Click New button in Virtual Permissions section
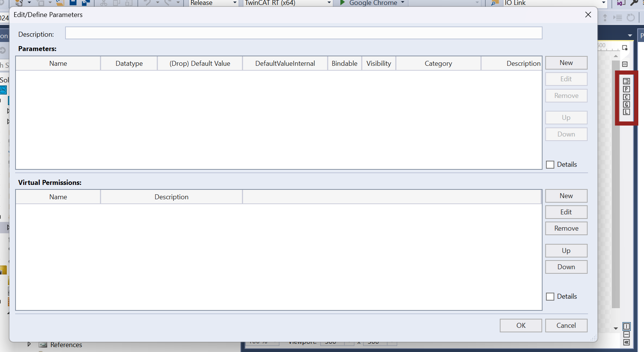Screen dimensions: 644x352 point(566,196)
